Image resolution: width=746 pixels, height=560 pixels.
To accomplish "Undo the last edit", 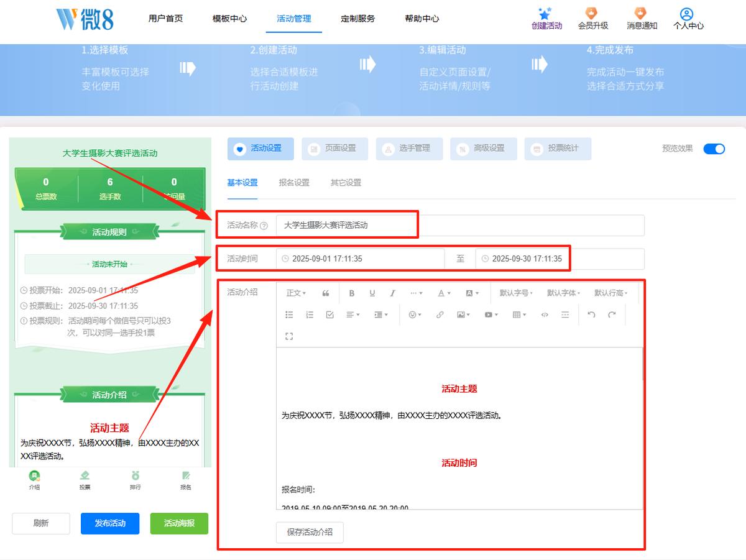I will pos(591,315).
